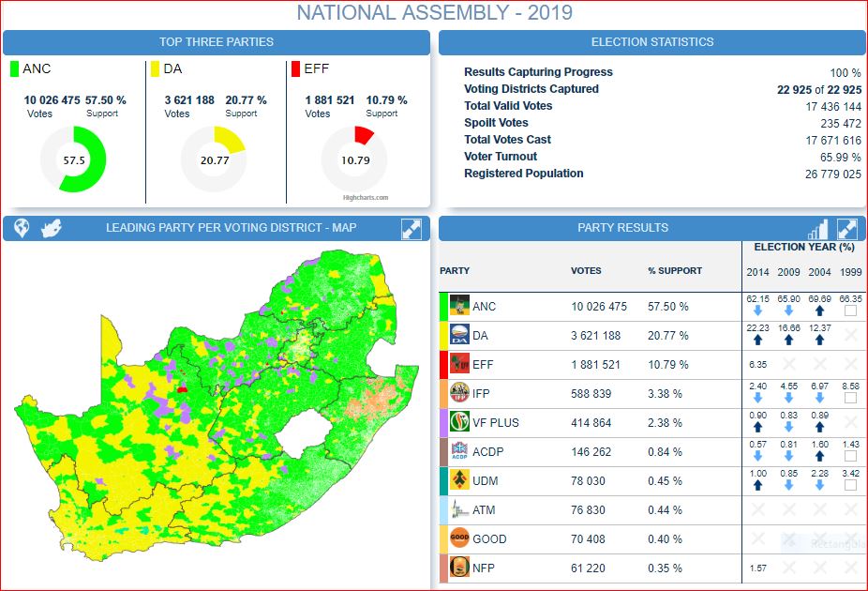The height and width of the screenshot is (591, 868).
Task: Open the bar chart view in Party Results
Action: (818, 229)
